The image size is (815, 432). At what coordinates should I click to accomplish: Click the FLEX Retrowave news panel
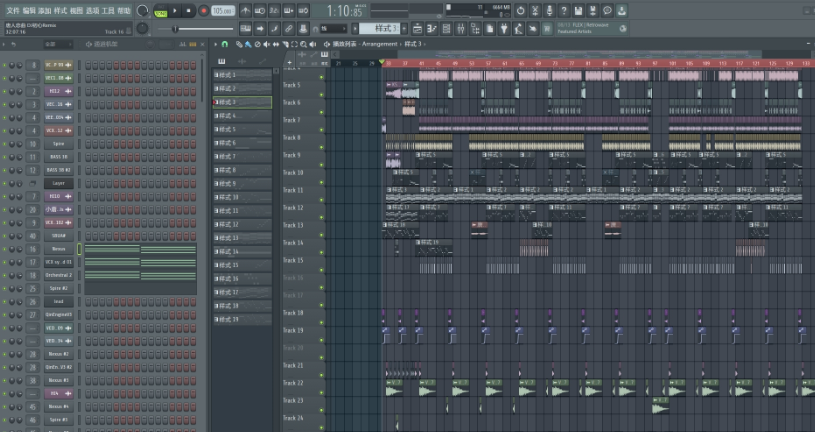[591, 28]
